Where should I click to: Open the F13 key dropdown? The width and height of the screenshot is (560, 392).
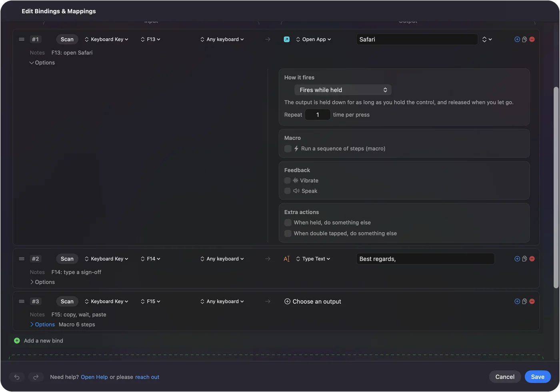point(150,39)
